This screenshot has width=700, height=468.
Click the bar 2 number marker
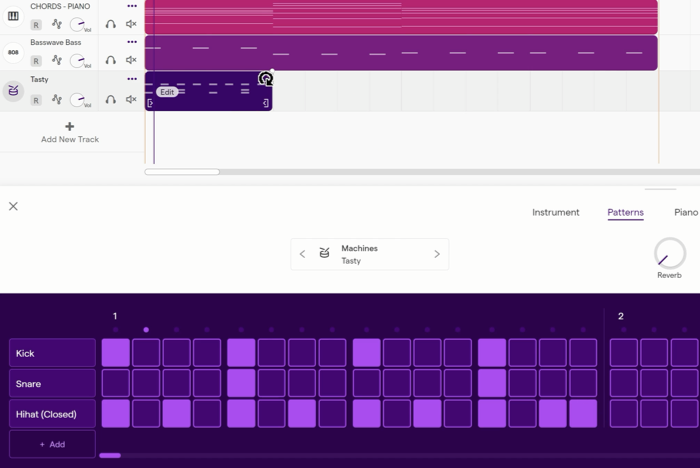(x=621, y=316)
